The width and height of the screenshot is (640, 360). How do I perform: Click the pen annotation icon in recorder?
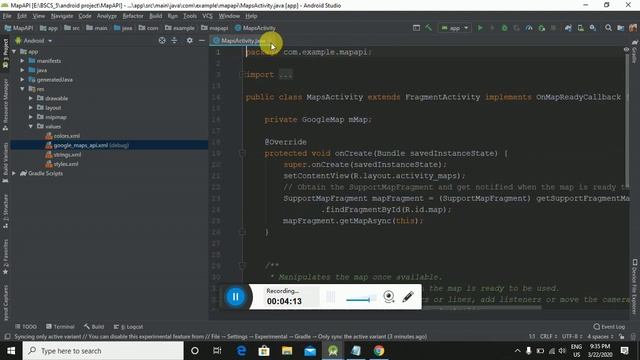(x=408, y=296)
